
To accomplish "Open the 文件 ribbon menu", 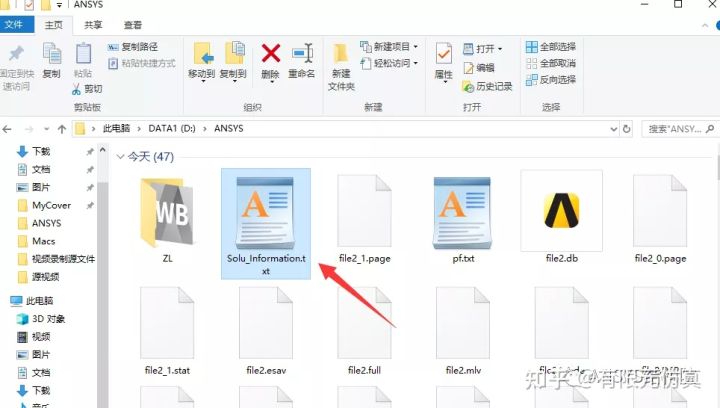I will [15, 24].
